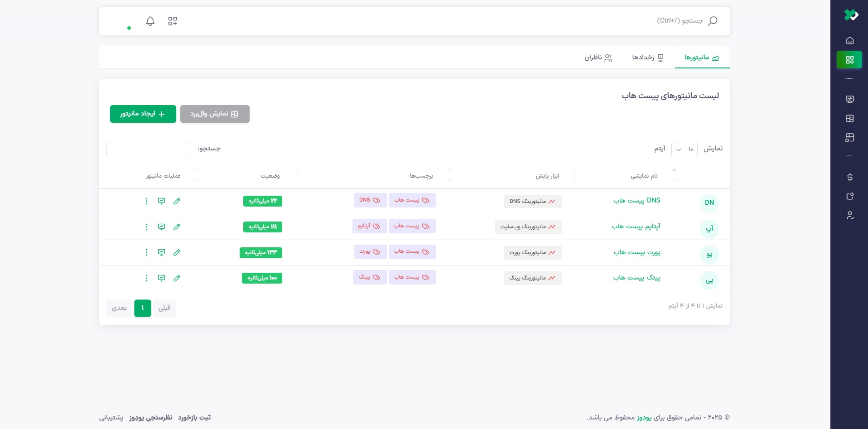Screen dimensions: 868x429
Task: Click the ایجاد مانیتور button
Action: pyautogui.click(x=143, y=114)
